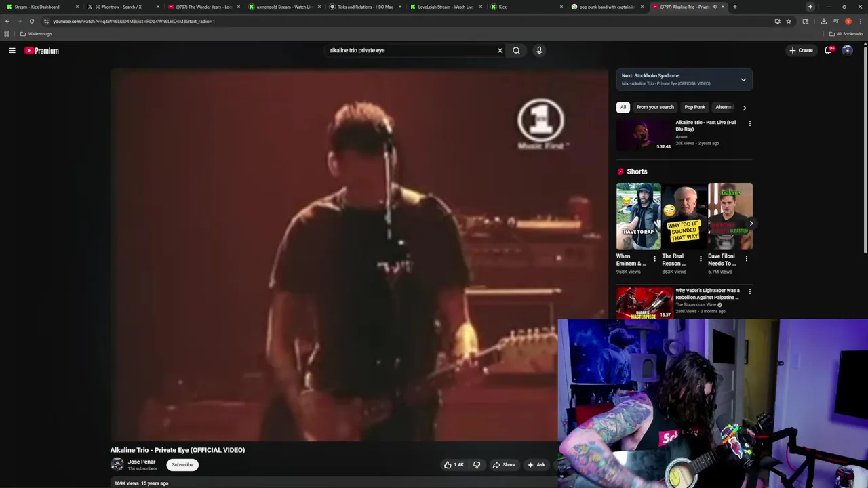Dislike the video with thumbs down
The image size is (868, 488).
click(x=477, y=465)
